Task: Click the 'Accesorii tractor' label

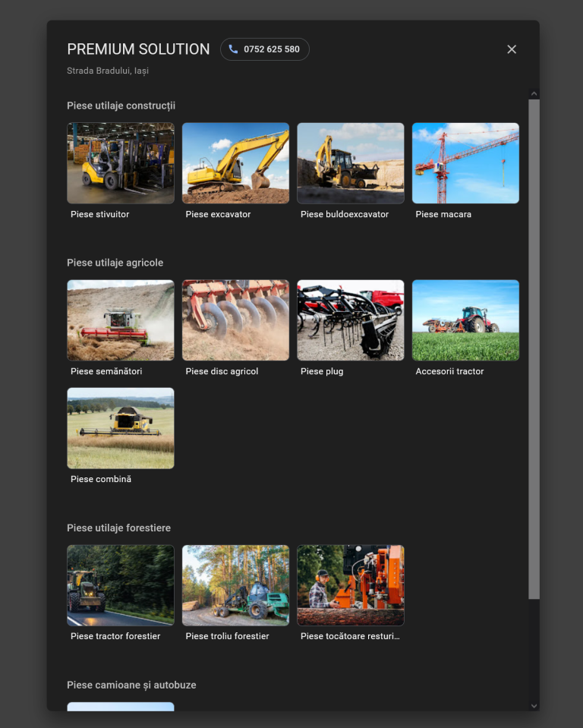Action: point(449,371)
